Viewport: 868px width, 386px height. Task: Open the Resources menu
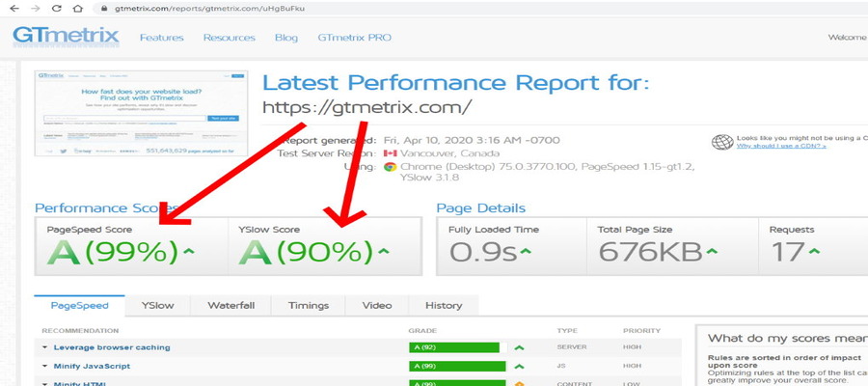click(x=230, y=38)
